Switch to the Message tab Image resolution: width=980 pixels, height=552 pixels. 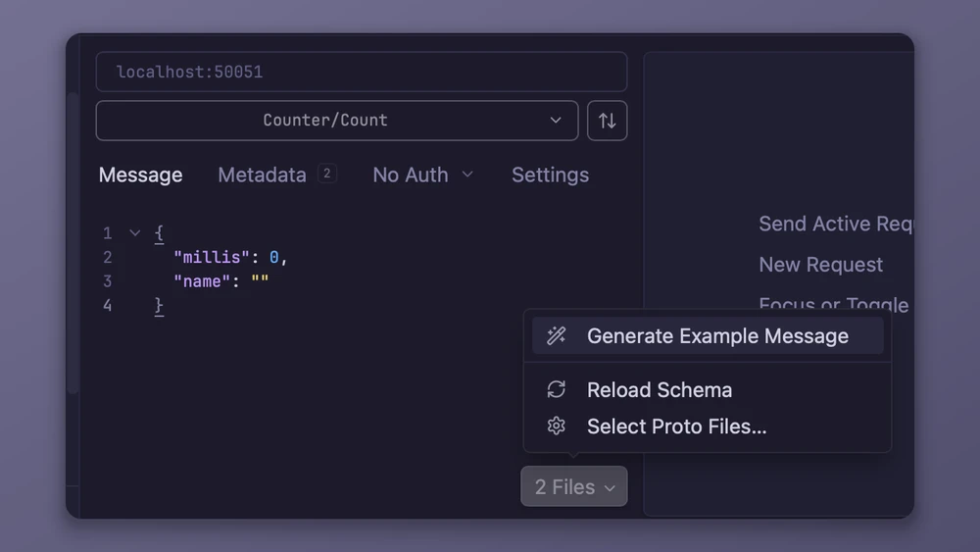click(140, 176)
